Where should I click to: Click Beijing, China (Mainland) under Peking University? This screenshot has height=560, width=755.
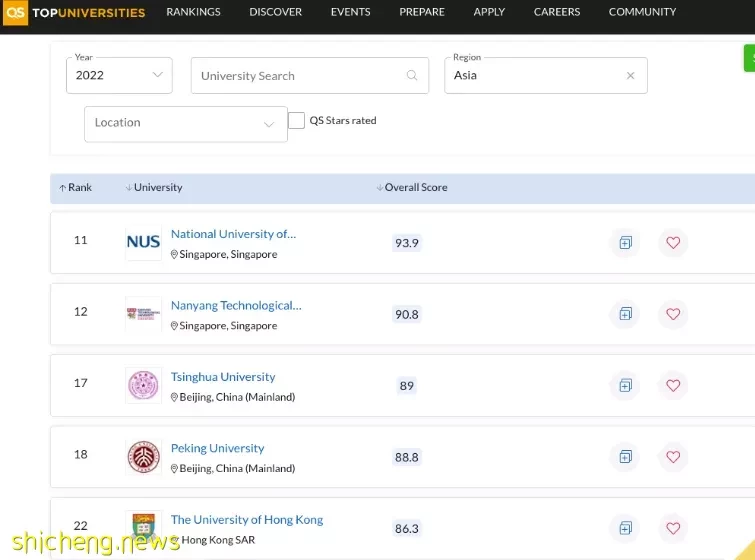[233, 469]
